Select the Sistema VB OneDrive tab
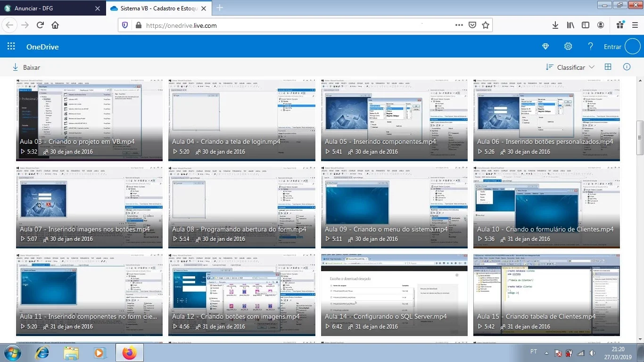 click(x=159, y=8)
